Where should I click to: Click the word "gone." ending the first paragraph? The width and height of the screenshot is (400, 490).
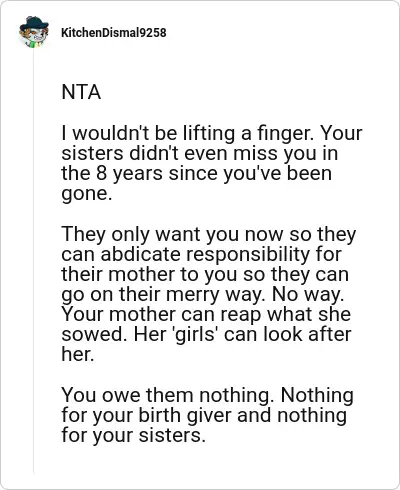[86, 194]
